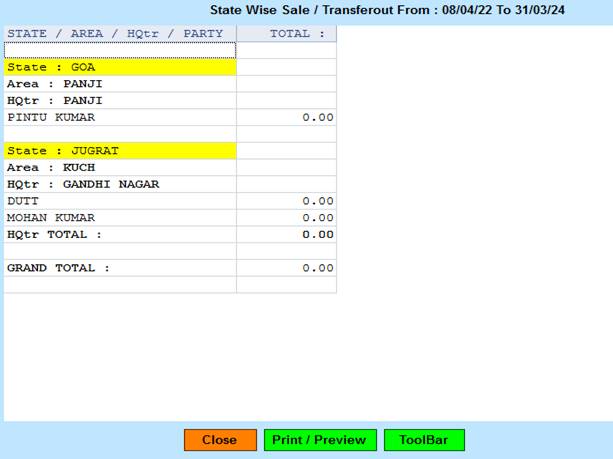Select the State : GOA row

point(120,68)
